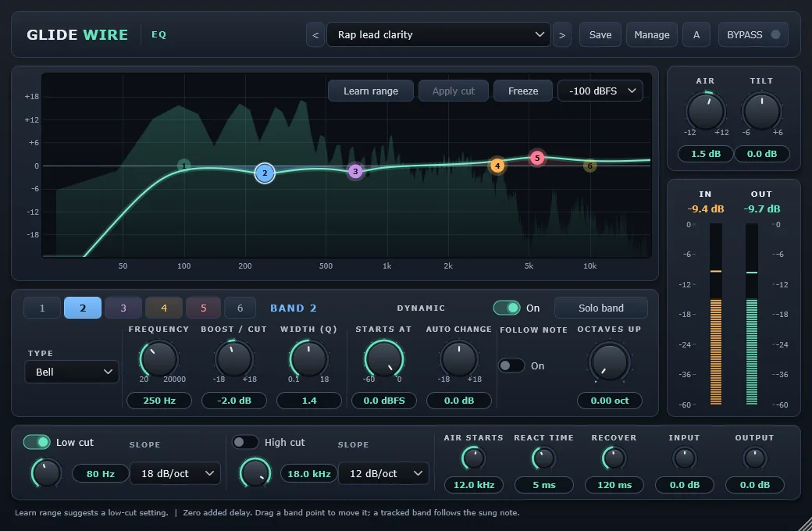Click the 12.0 kHz air starts value field
Image resolution: width=812 pixels, height=531 pixels.
pos(473,485)
